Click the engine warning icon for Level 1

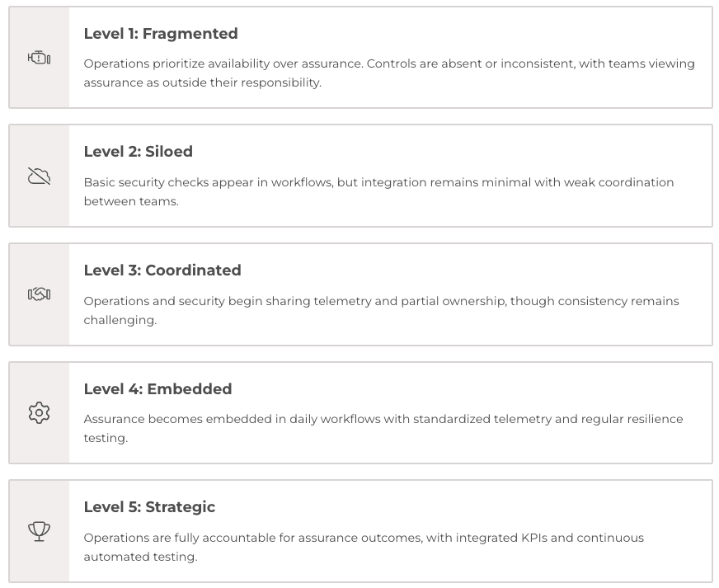[39, 58]
